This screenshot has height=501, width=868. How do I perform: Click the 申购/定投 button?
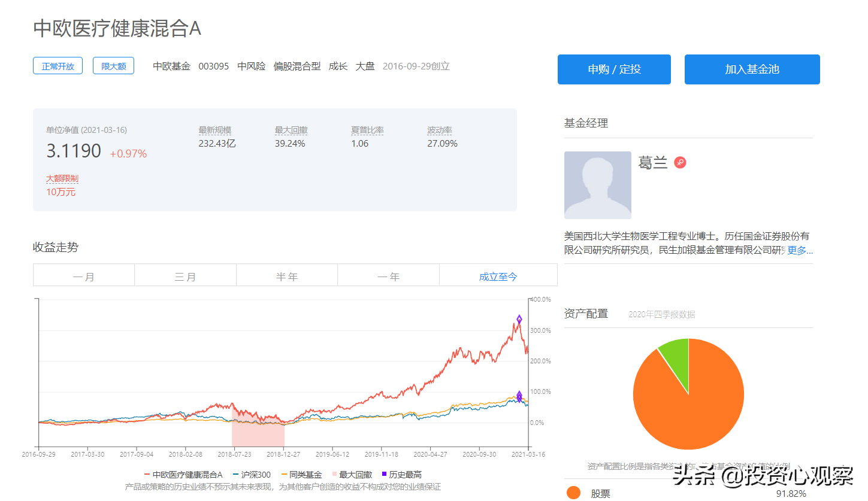coord(613,69)
